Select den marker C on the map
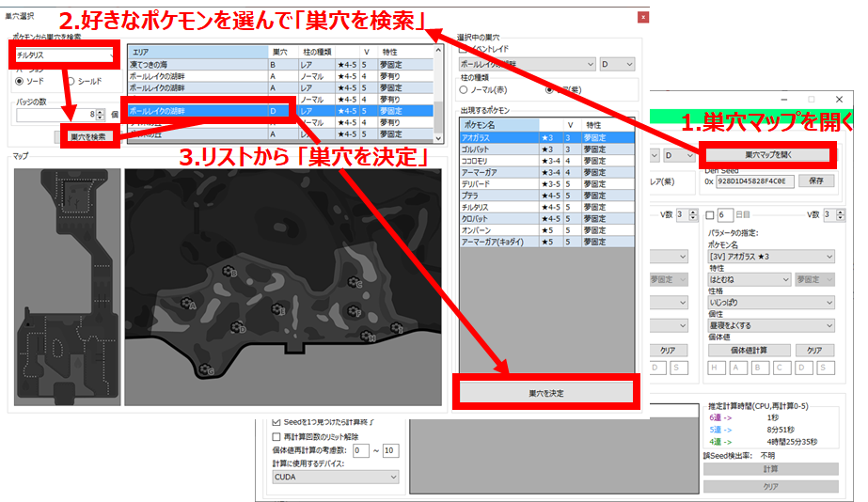The width and height of the screenshot is (868, 502). [x=355, y=282]
